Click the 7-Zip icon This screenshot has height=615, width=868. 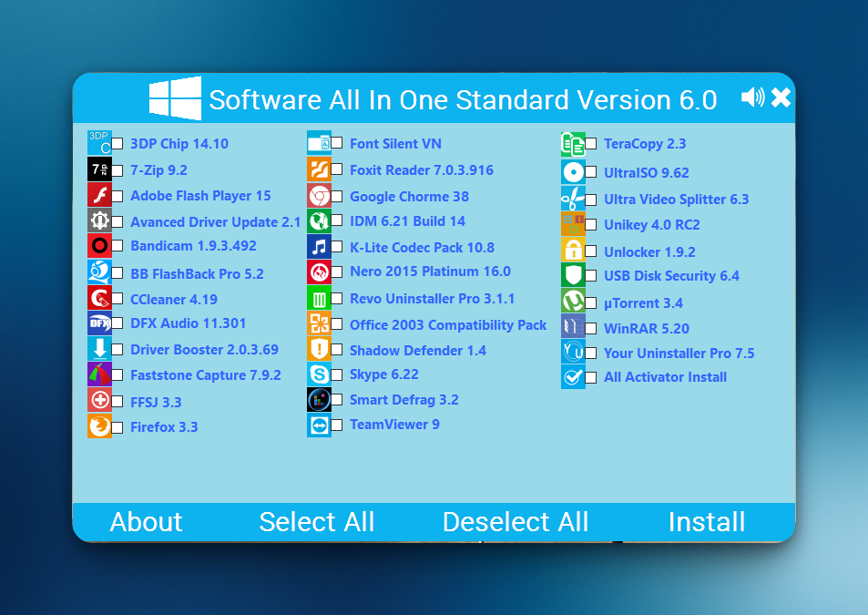click(x=99, y=169)
